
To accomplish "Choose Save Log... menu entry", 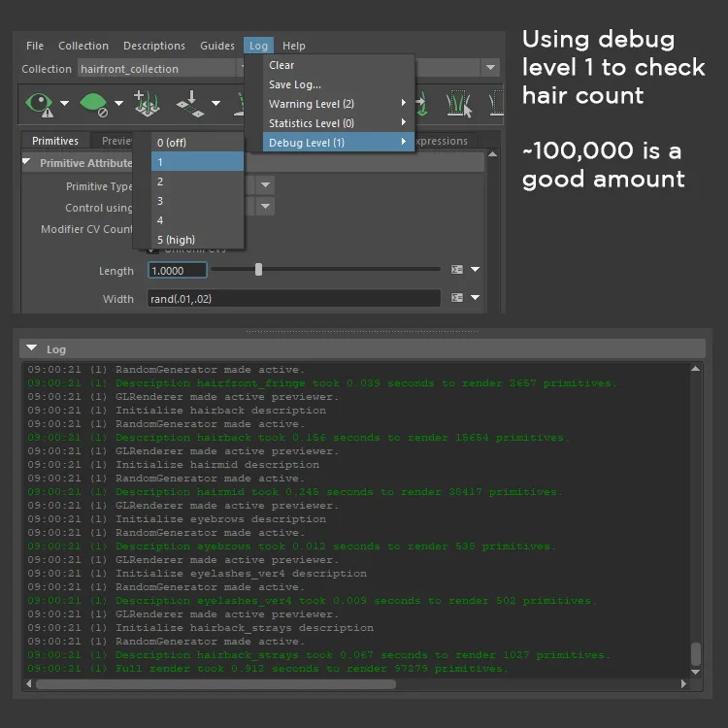I will pyautogui.click(x=339, y=84).
